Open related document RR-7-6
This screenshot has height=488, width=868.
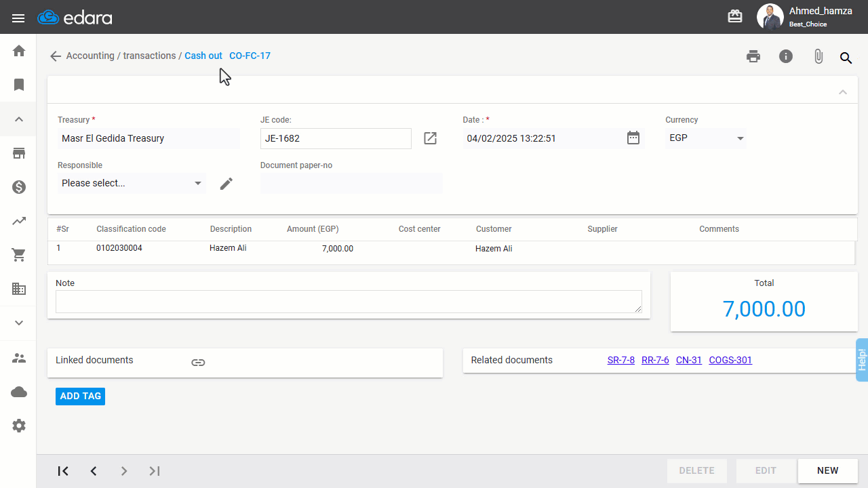pyautogui.click(x=655, y=360)
